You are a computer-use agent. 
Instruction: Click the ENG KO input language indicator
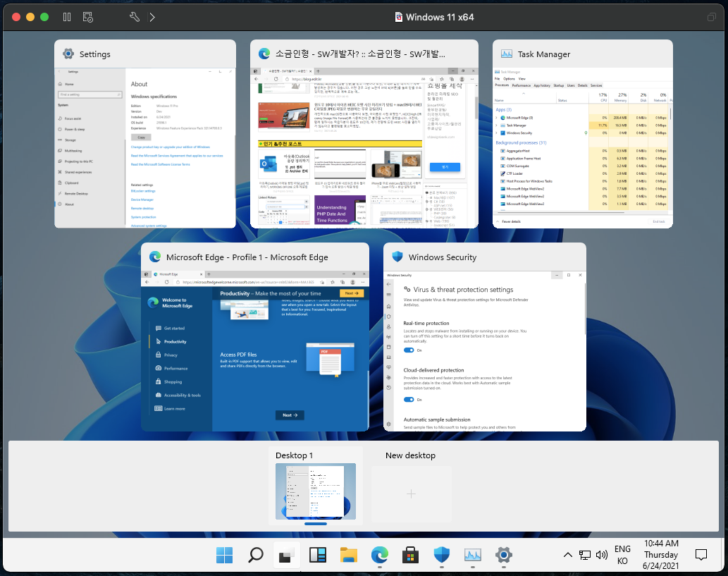[622, 555]
